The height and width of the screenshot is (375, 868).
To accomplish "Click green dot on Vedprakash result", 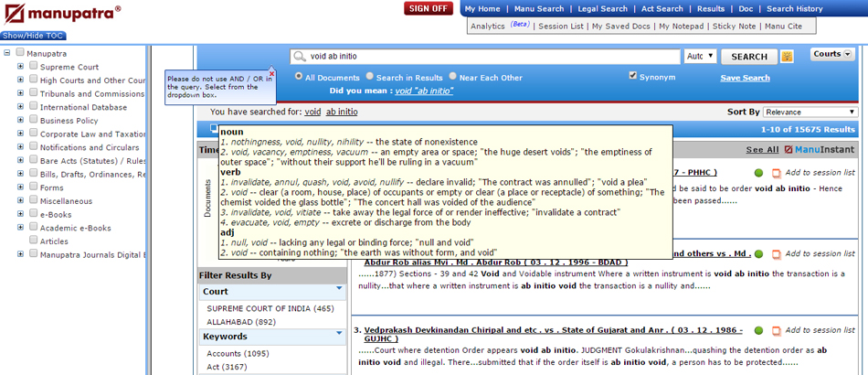I will pyautogui.click(x=758, y=330).
